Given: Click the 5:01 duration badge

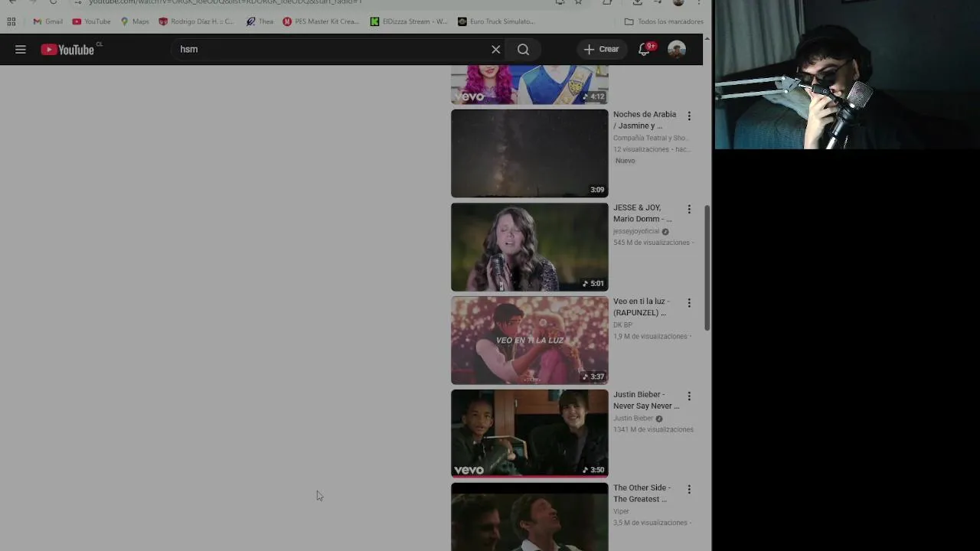Looking at the screenshot, I should point(593,283).
